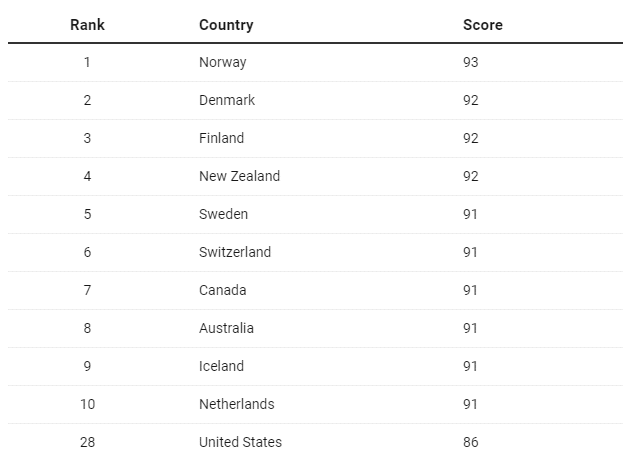Click rank number 28 cell
The image size is (632, 468).
coord(87,442)
